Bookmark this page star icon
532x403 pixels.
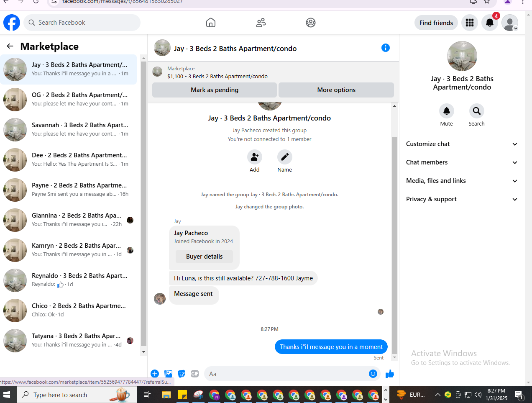point(487,2)
